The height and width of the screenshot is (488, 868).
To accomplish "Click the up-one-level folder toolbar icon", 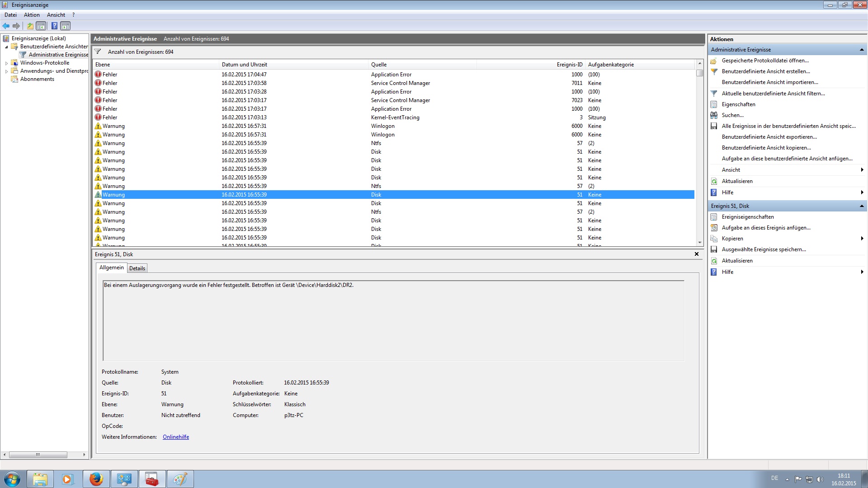I will click(x=30, y=26).
